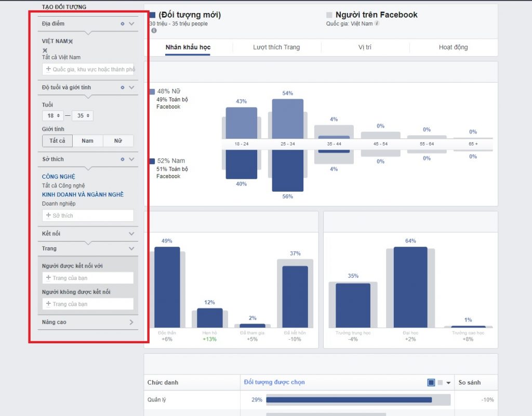Click the KINH DOANH VÀ NGÀNH NGHỀ category

pos(83,195)
